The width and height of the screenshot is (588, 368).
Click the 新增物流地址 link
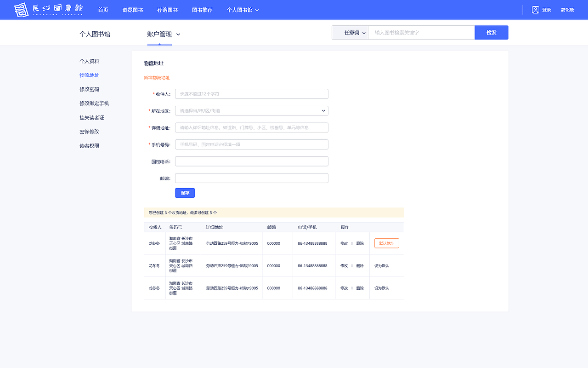pos(157,78)
